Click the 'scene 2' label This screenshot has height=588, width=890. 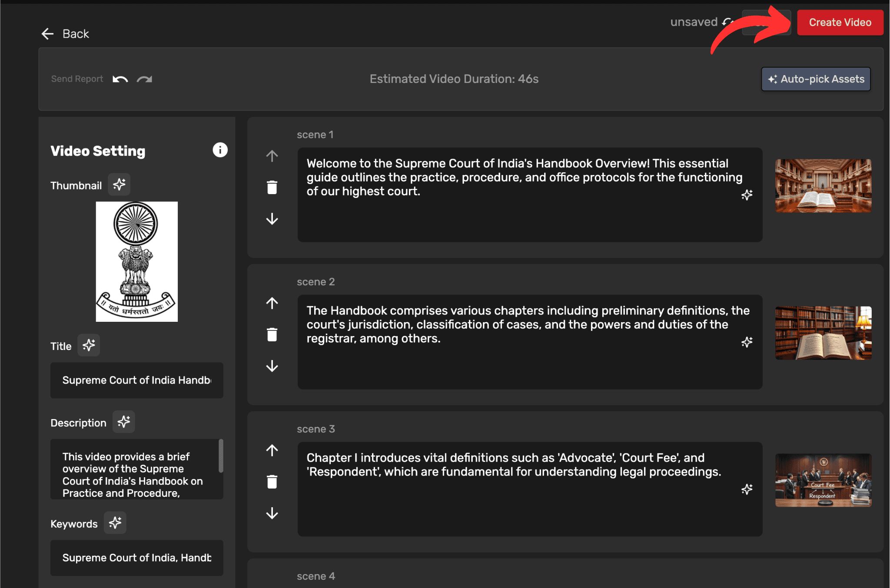pyautogui.click(x=316, y=282)
